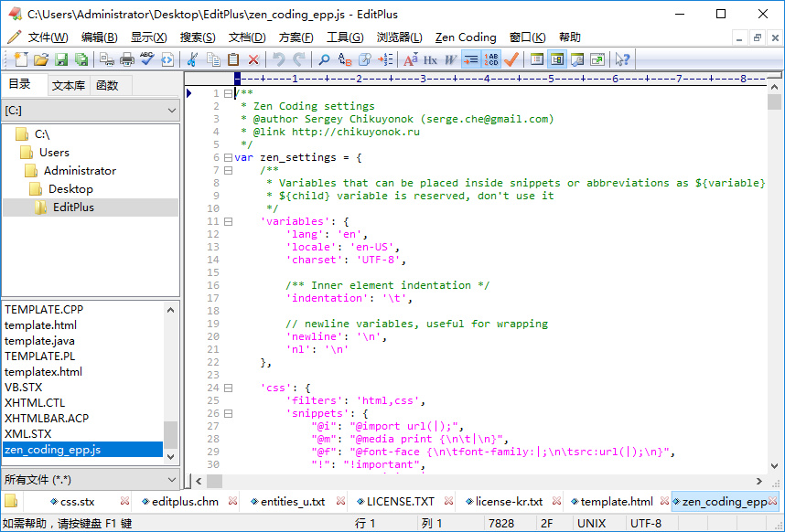Toggle the Document Selector toolbar button
785x532 pixels.
[x=537, y=59]
